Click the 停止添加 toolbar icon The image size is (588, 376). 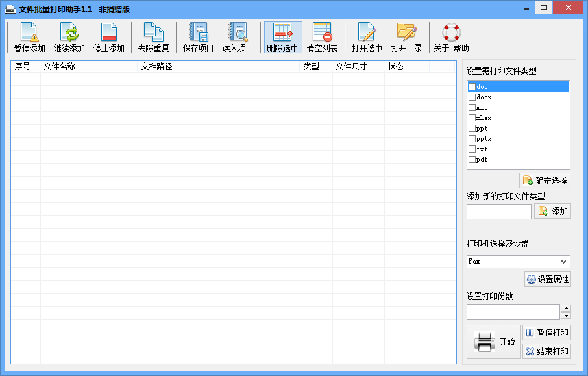coord(109,37)
